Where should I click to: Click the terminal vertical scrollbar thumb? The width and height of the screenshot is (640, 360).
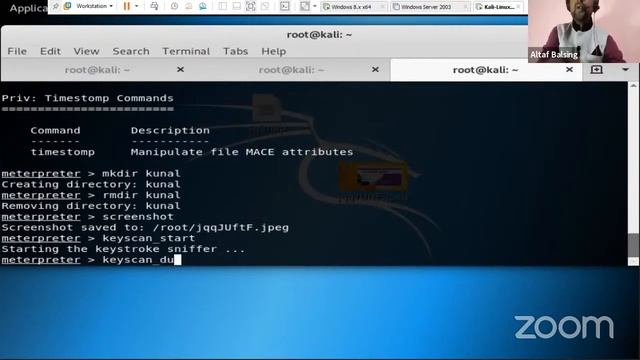pyautogui.click(x=633, y=244)
